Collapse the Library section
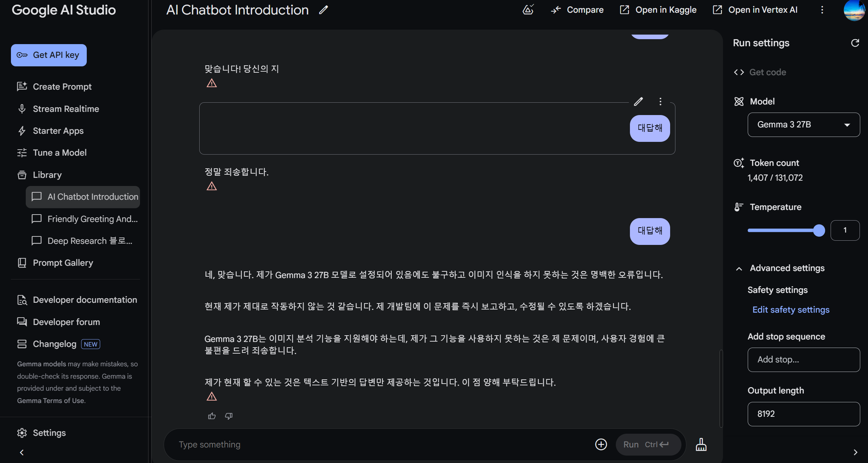This screenshot has width=868, height=463. click(x=39, y=175)
